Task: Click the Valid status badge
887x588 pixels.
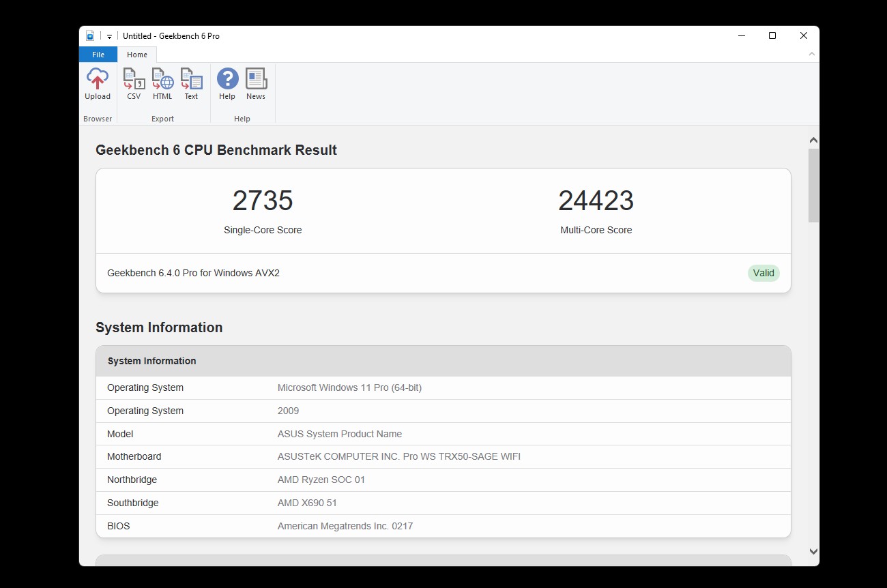Action: (764, 273)
